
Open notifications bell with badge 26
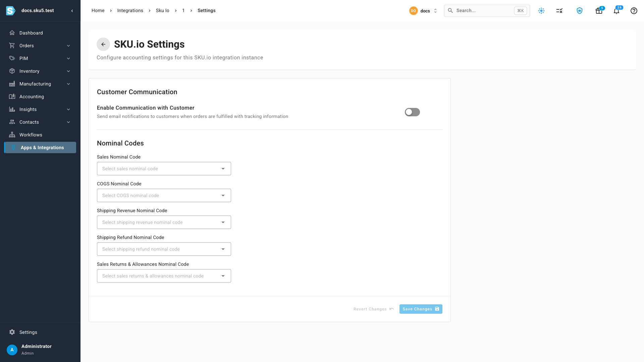point(616,11)
